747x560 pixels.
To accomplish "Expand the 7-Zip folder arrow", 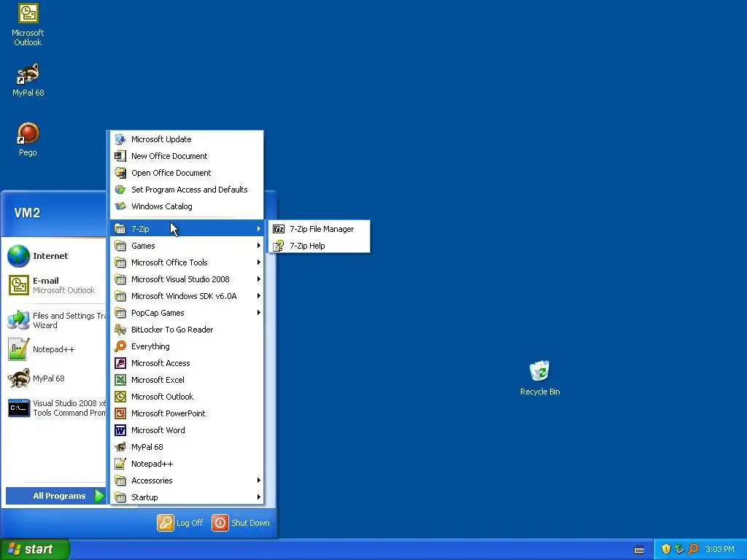I will pos(259,229).
